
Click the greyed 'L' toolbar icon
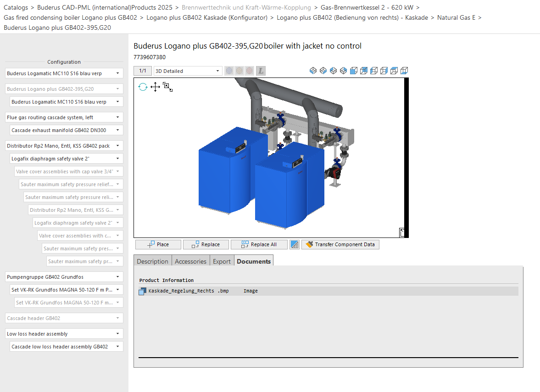[x=261, y=71]
